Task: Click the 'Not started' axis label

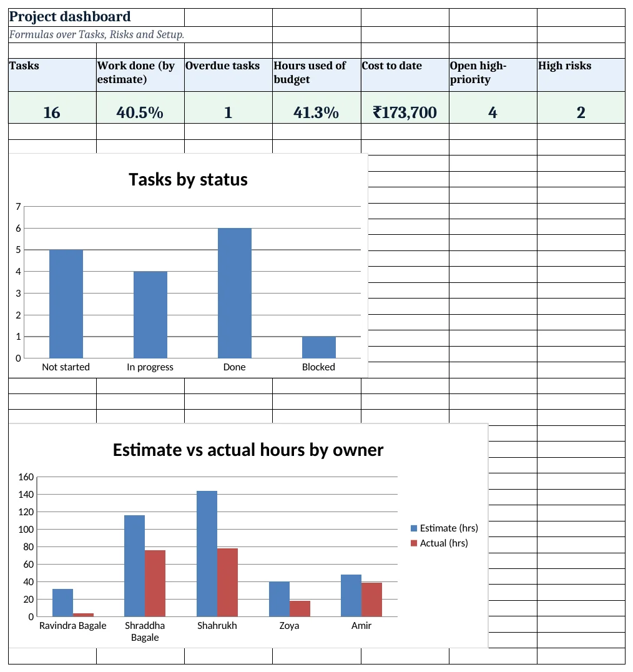Action: [66, 367]
